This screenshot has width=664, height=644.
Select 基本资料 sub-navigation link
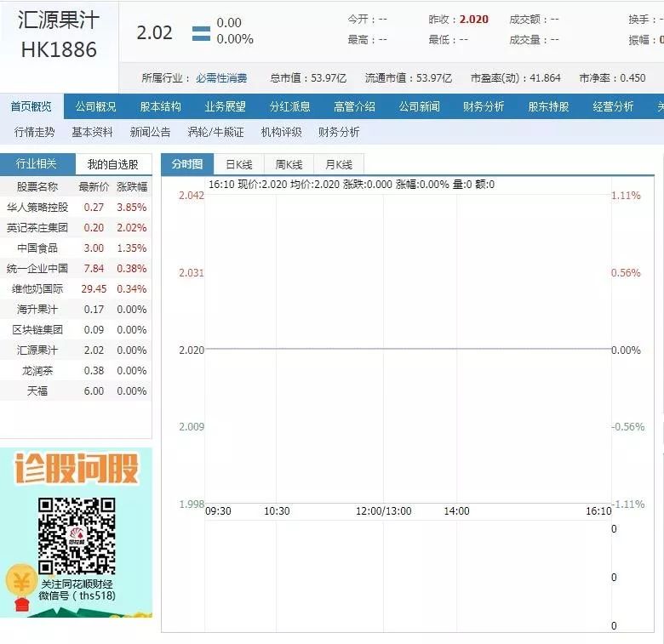click(92, 132)
